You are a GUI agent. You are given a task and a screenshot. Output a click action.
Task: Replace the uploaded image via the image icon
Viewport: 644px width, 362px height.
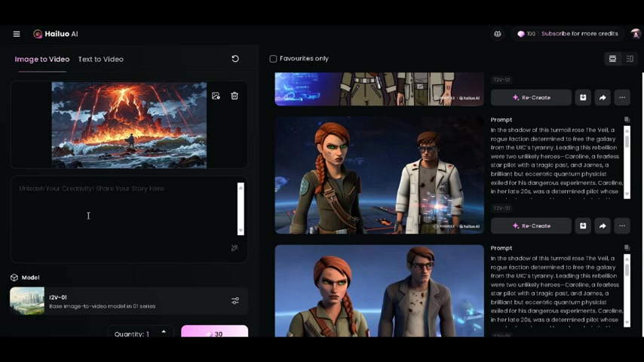click(216, 96)
